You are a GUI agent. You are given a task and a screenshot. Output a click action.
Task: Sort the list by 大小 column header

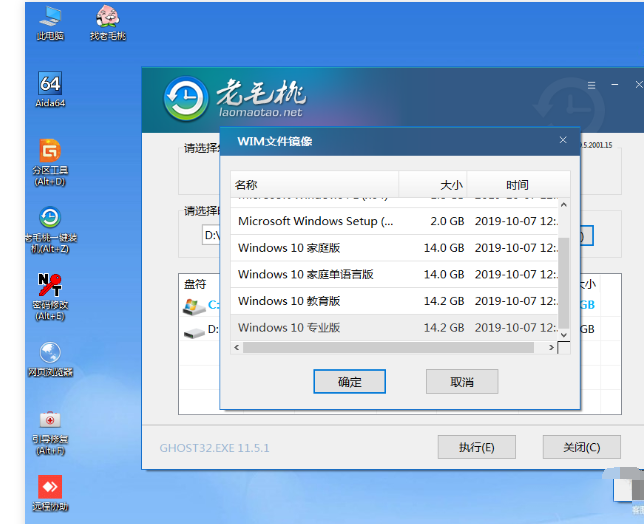pyautogui.click(x=432, y=184)
